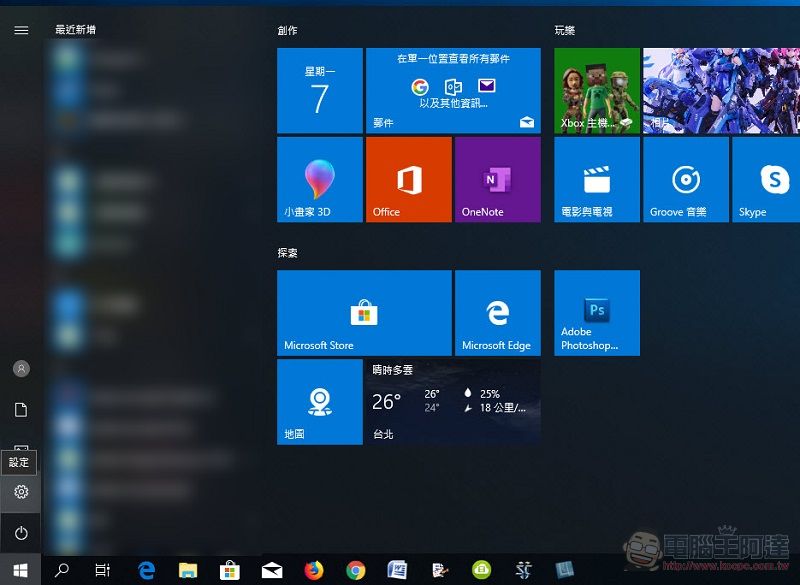Open the Paint 3D (小畫家 3D) tile
800x585 pixels.
click(x=319, y=180)
